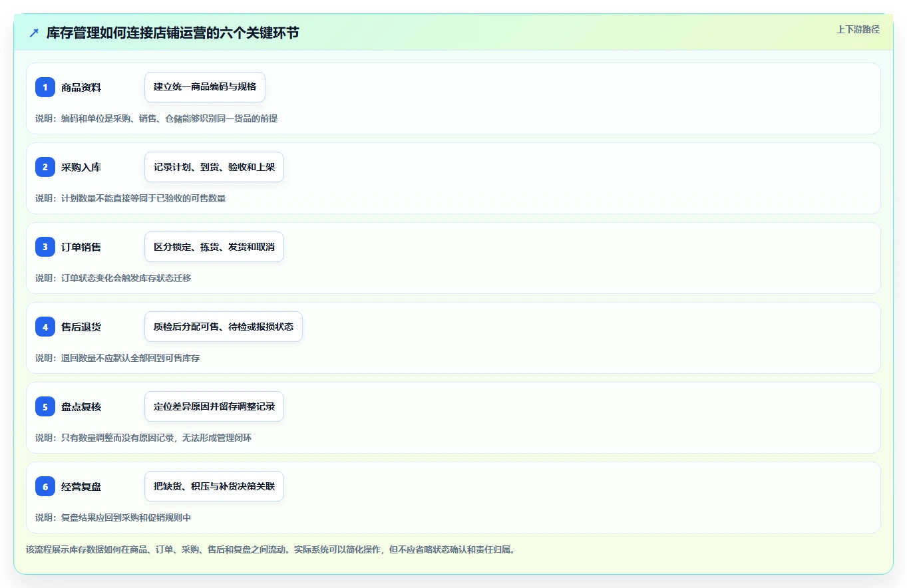The width and height of the screenshot is (907, 588).
Task: Click the note starting 退回数量不应默认
Action: [117, 358]
